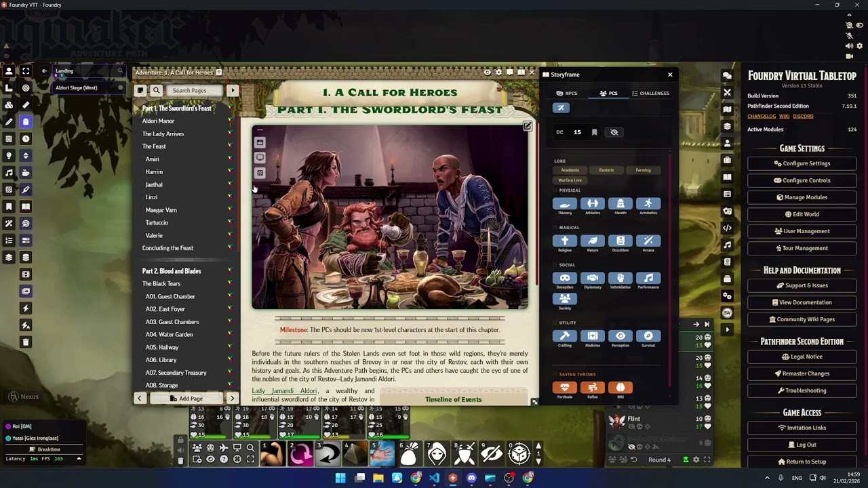Viewport: 868px width, 488px height.
Task: Toggle the DC bookmark preset button
Action: pyautogui.click(x=594, y=132)
